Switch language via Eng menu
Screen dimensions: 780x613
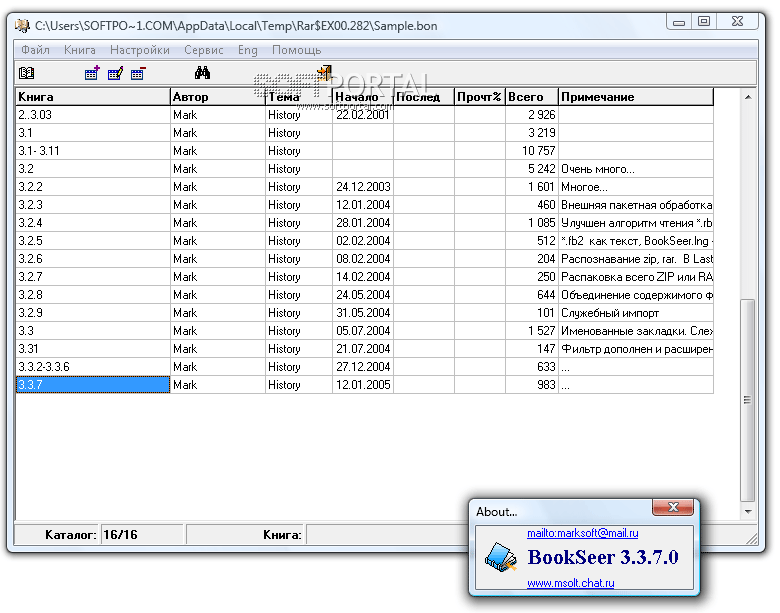coord(248,50)
